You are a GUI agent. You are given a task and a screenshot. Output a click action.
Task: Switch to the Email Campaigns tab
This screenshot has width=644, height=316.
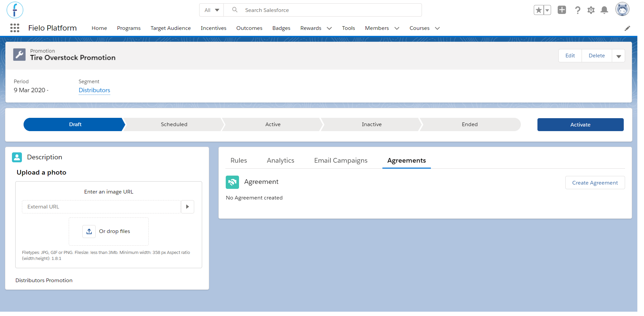pyautogui.click(x=341, y=161)
